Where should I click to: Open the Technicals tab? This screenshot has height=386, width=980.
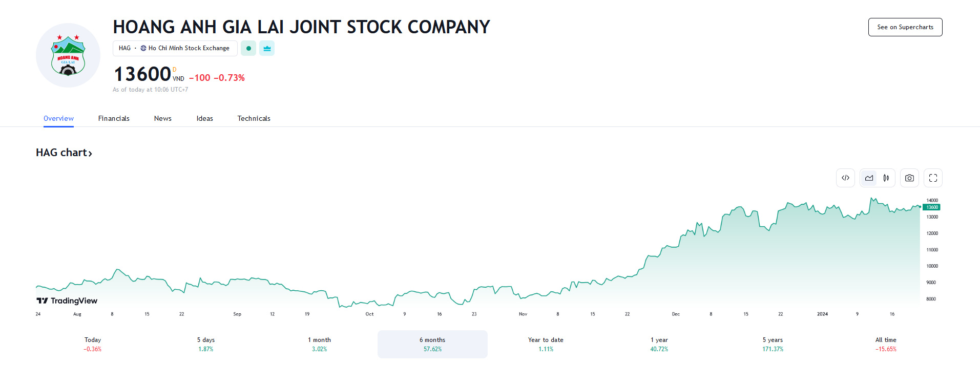click(254, 118)
